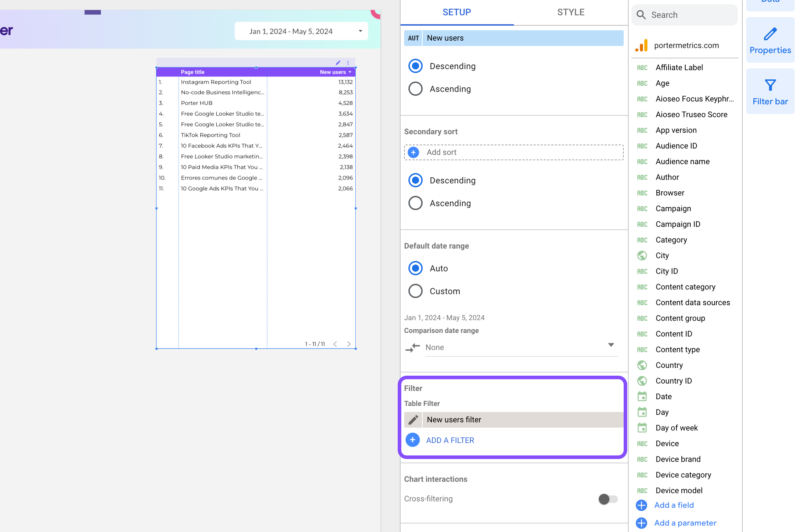Select Descending under Secondary sort

(x=416, y=181)
